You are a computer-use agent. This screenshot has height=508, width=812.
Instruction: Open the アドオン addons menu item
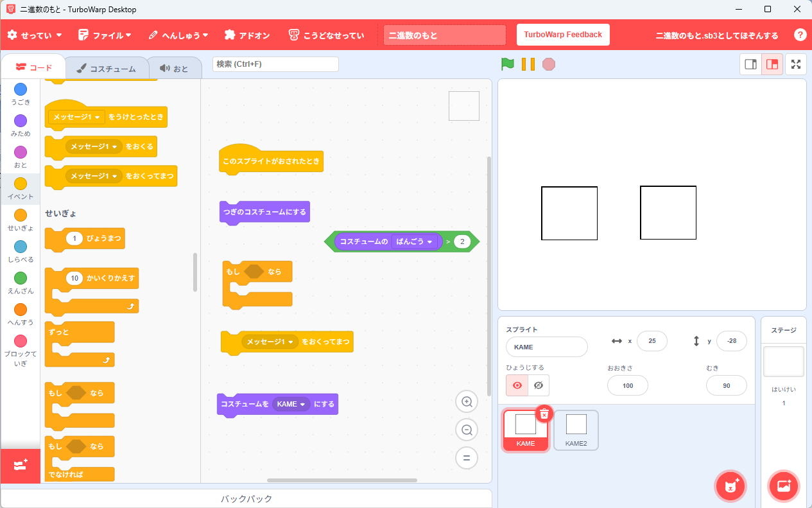coord(247,35)
